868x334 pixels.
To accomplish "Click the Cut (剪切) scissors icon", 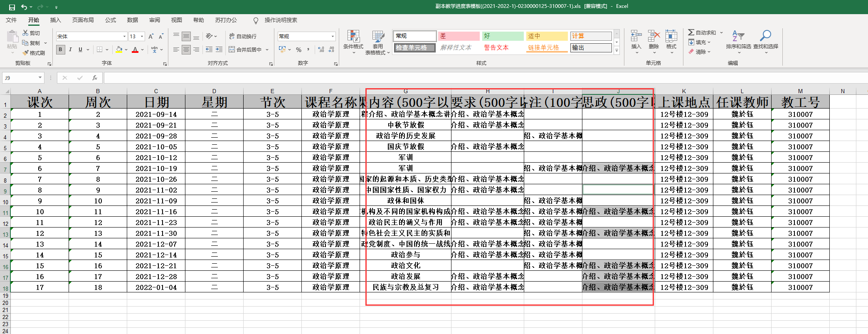I will [25, 33].
